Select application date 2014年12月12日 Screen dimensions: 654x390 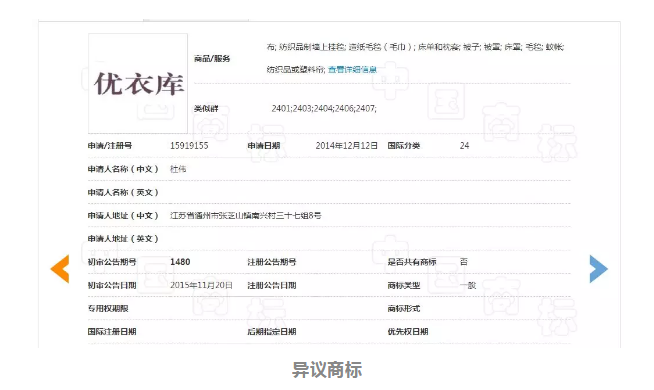click(x=346, y=146)
